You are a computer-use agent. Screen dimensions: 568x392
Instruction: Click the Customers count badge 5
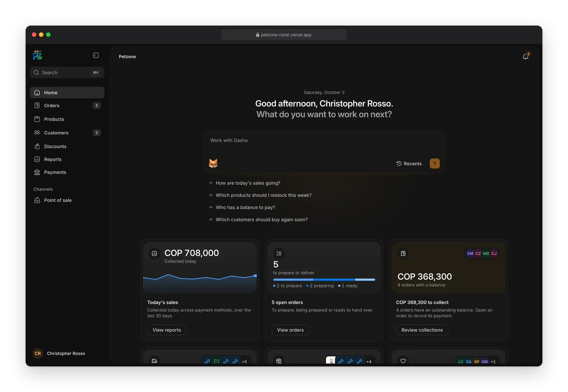(97, 133)
